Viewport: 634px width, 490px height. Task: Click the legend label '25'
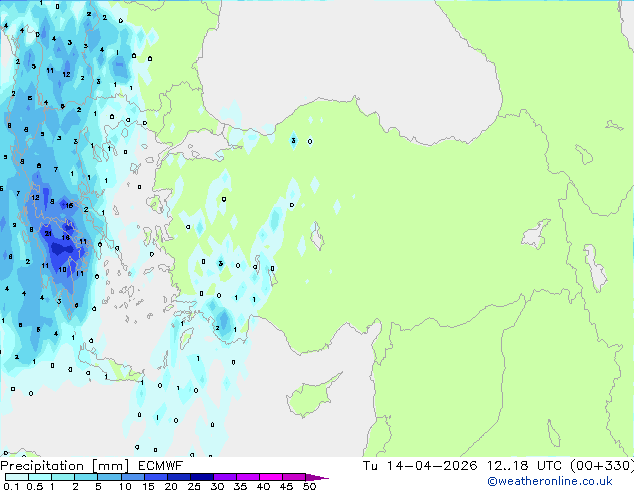(194, 486)
